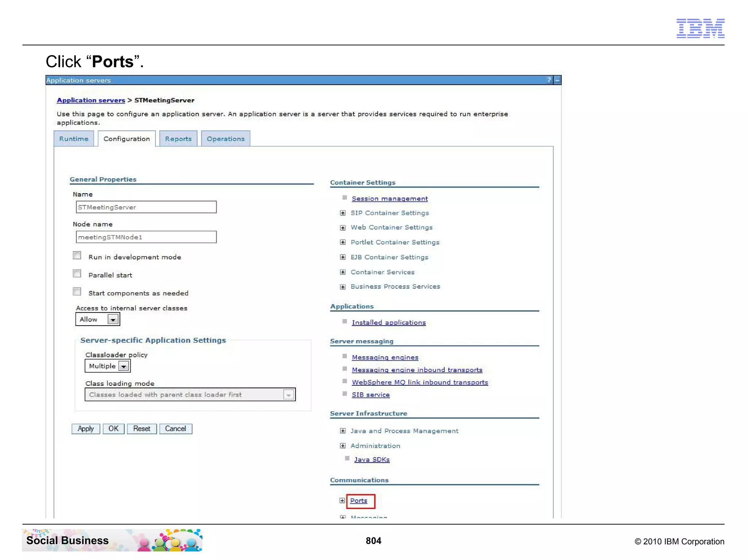Click the Reset button

(x=142, y=429)
